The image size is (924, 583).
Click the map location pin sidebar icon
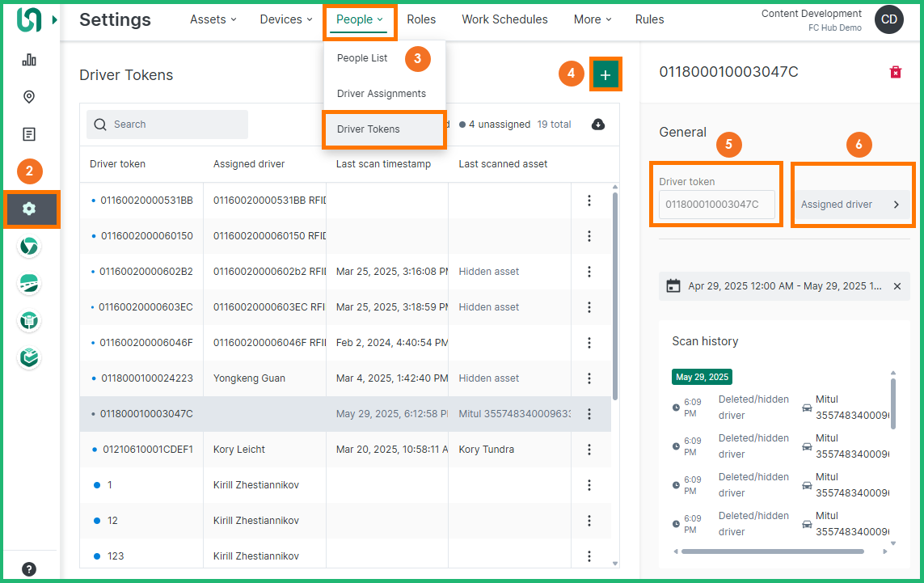pyautogui.click(x=29, y=97)
